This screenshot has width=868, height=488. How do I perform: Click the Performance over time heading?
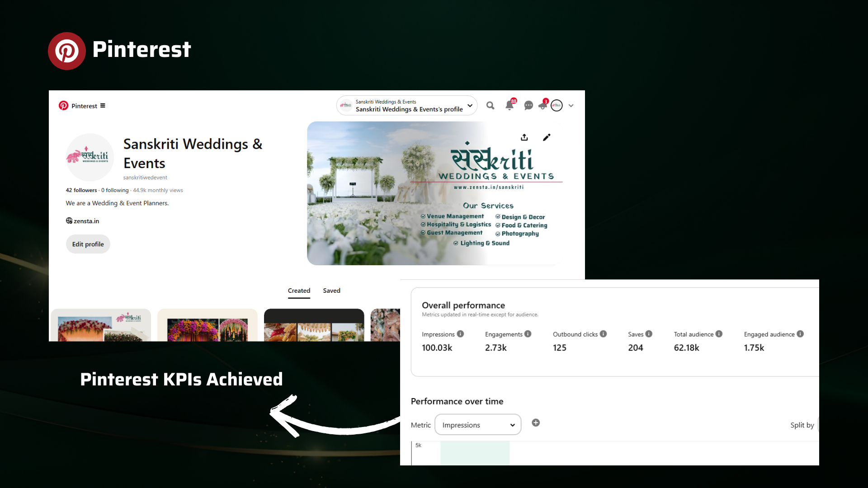tap(457, 401)
